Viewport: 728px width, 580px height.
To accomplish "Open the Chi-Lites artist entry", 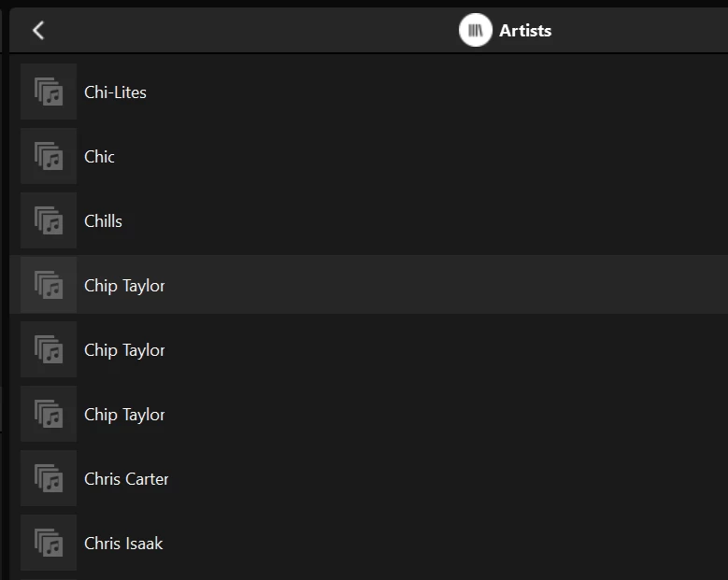I will pyautogui.click(x=115, y=92).
